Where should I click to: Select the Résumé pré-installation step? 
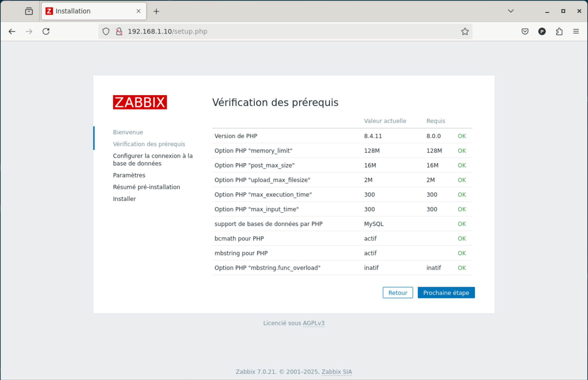point(147,187)
